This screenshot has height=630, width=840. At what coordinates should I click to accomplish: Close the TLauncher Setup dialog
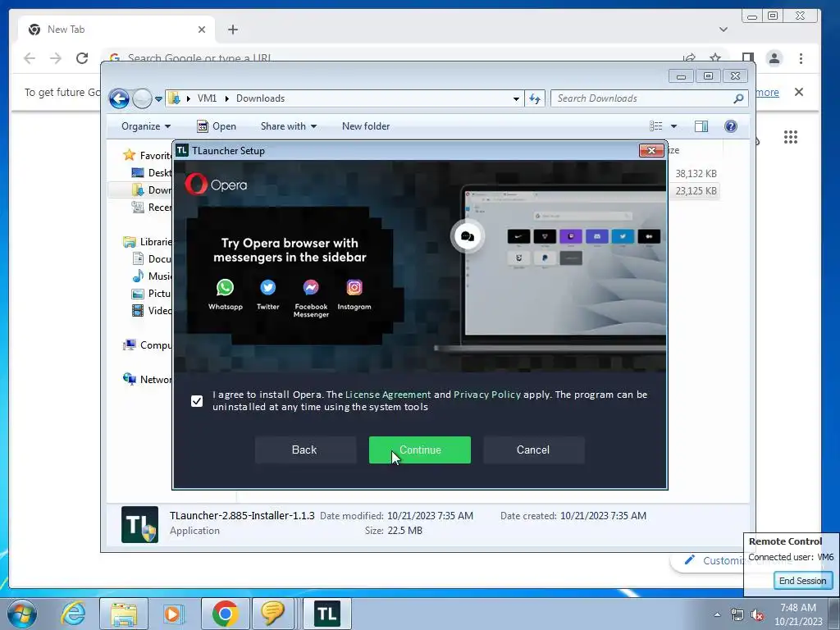651,151
